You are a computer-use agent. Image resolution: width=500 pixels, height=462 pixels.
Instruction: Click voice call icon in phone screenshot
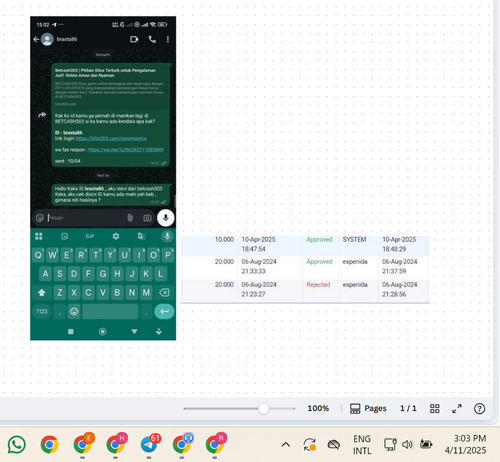tap(152, 39)
